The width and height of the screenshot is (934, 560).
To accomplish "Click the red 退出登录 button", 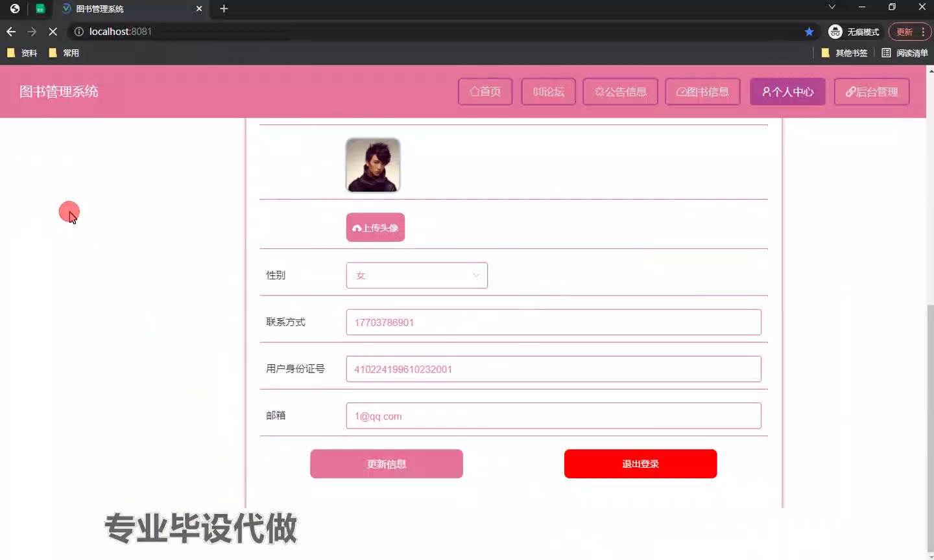I will (641, 464).
